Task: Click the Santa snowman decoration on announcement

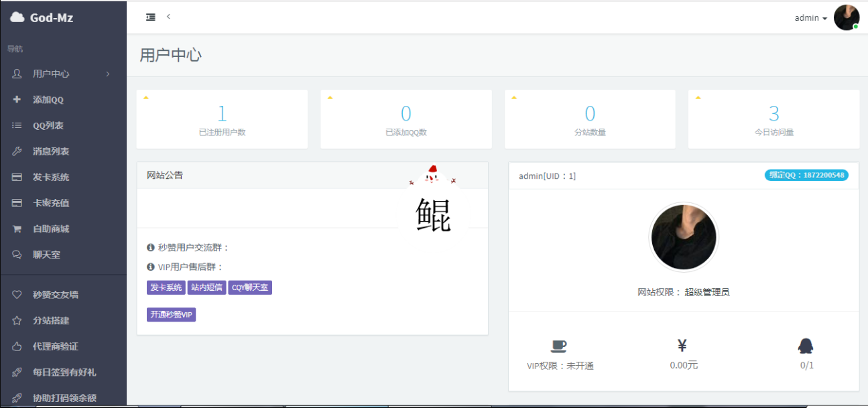Action: tap(432, 176)
